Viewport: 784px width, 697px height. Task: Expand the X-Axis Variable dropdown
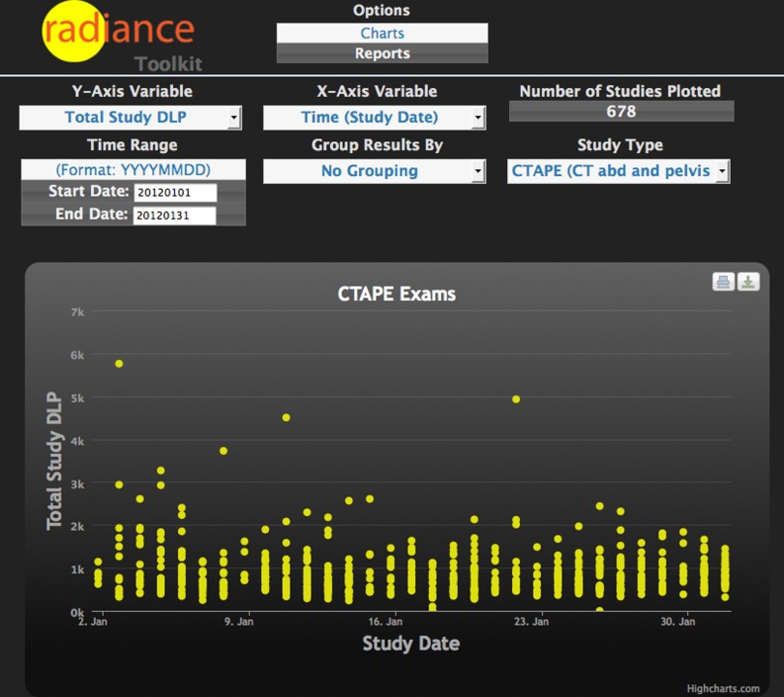374,118
